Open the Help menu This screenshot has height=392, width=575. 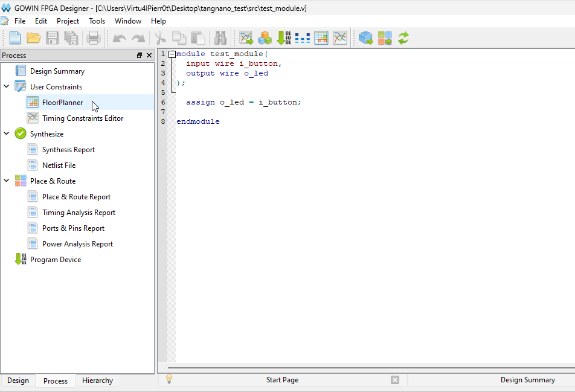(x=158, y=21)
